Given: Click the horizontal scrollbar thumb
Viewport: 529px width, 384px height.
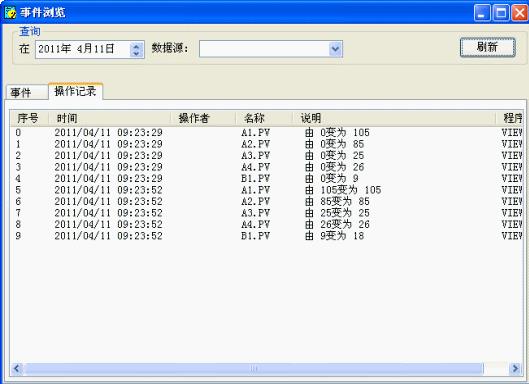Looking at the screenshot, I should [x=254, y=368].
